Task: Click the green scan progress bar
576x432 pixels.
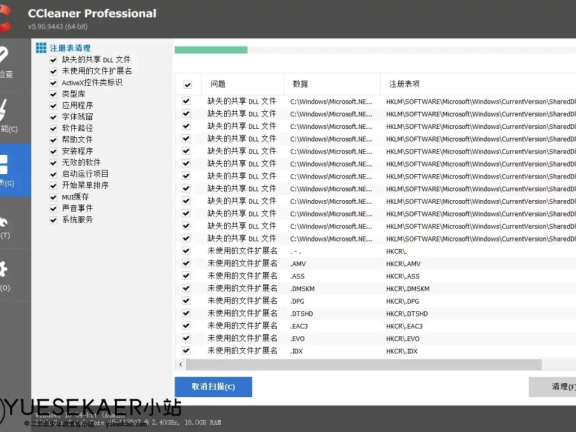Action: point(211,50)
